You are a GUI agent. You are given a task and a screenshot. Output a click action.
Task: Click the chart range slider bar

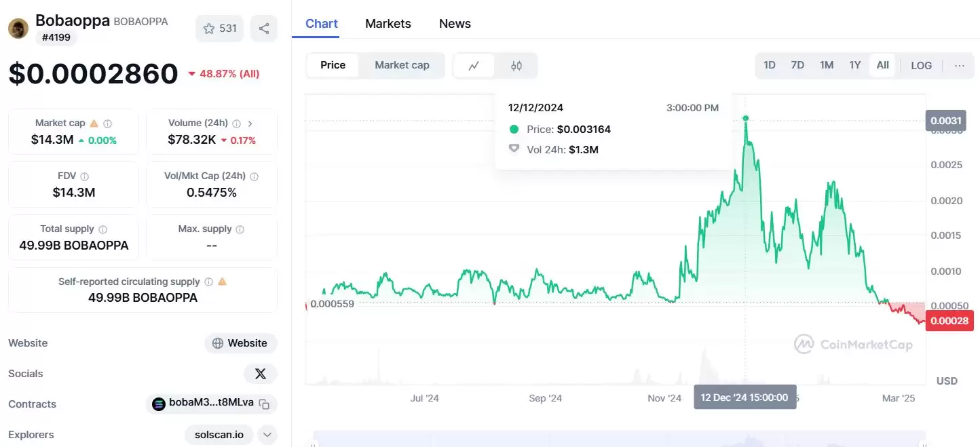619,440
